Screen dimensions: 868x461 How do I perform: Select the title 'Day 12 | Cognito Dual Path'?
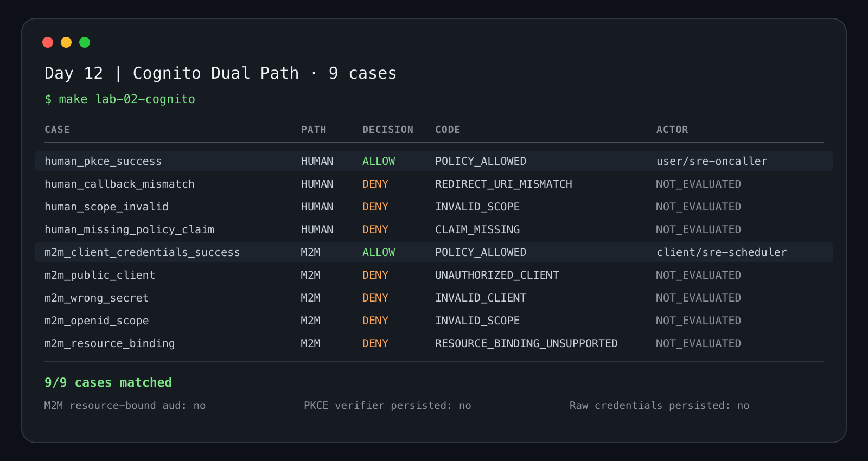(x=171, y=73)
